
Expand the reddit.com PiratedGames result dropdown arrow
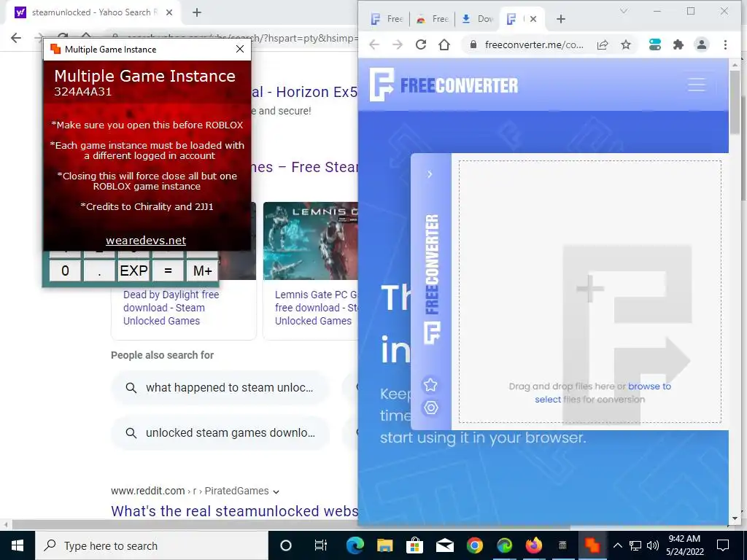276,491
